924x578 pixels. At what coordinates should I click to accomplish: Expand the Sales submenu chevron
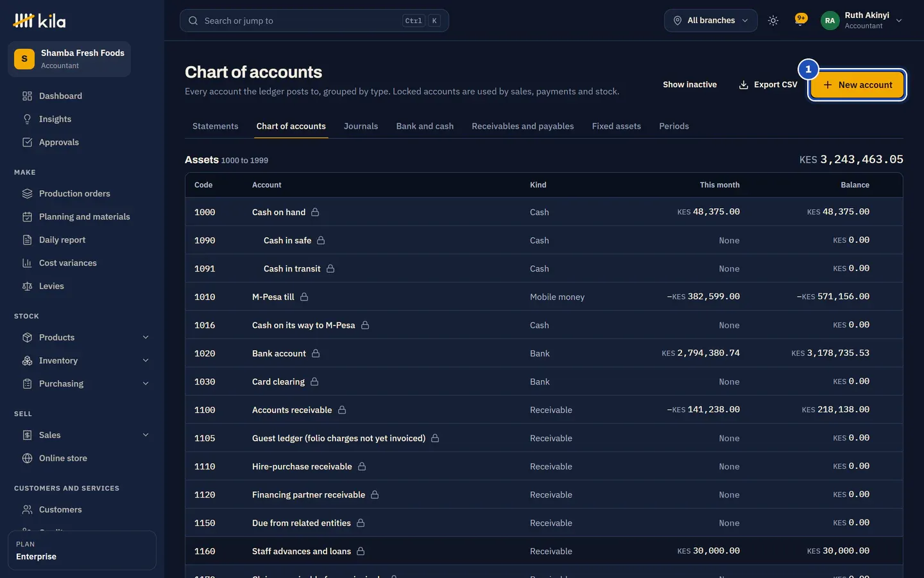[146, 435]
